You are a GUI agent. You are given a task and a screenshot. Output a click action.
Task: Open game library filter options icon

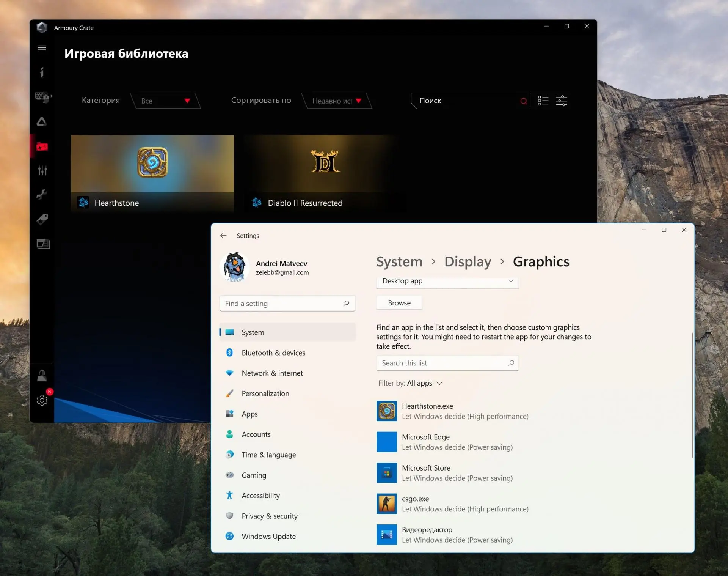(562, 101)
